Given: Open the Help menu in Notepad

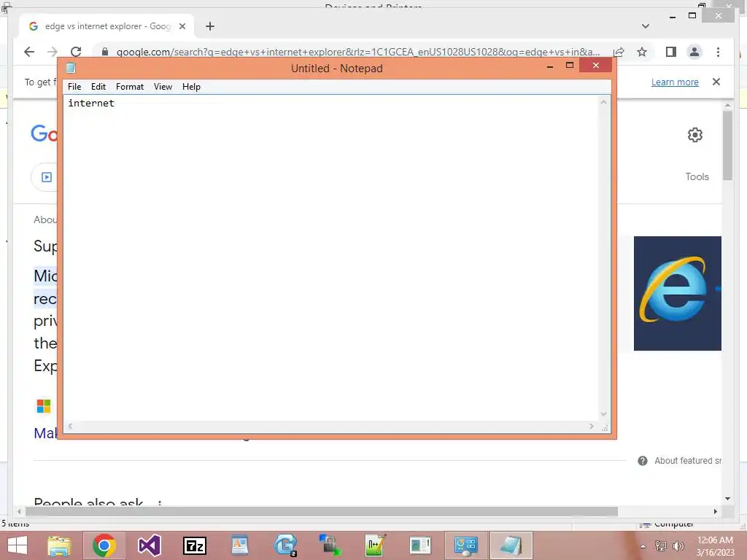Looking at the screenshot, I should pos(191,87).
